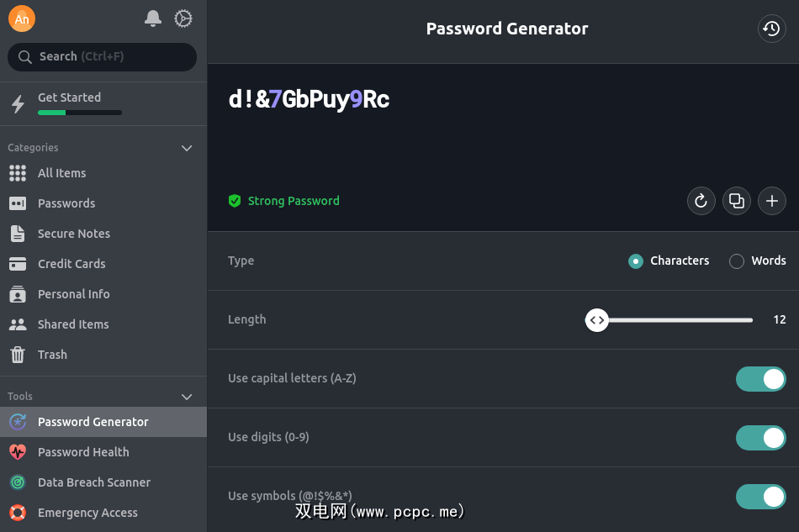Toggle Use symbols switch off
The image size is (799, 532).
pyautogui.click(x=760, y=497)
